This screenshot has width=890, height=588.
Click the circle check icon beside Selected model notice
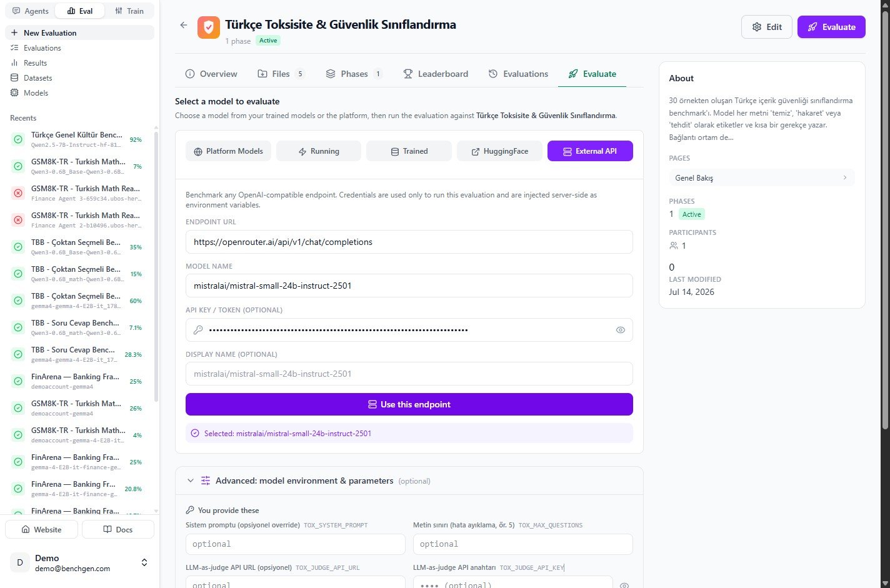[x=195, y=433]
